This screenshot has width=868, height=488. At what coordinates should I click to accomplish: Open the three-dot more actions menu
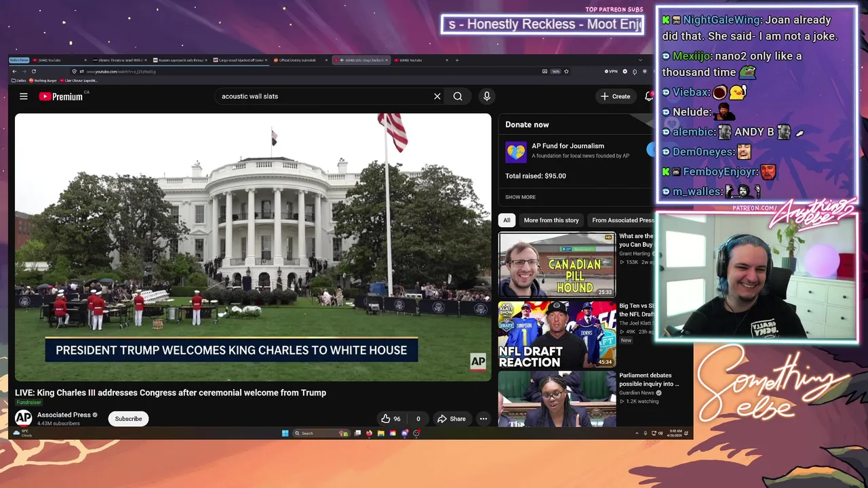coord(484,419)
